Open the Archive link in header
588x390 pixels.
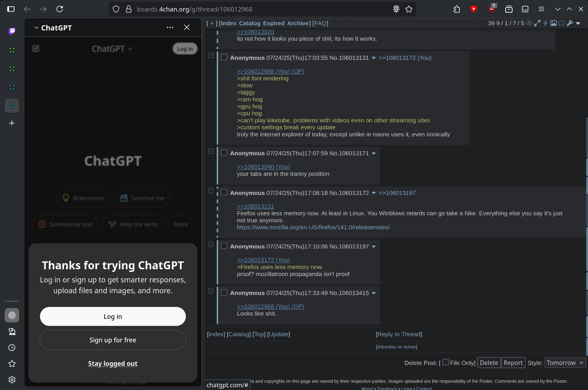(x=298, y=23)
